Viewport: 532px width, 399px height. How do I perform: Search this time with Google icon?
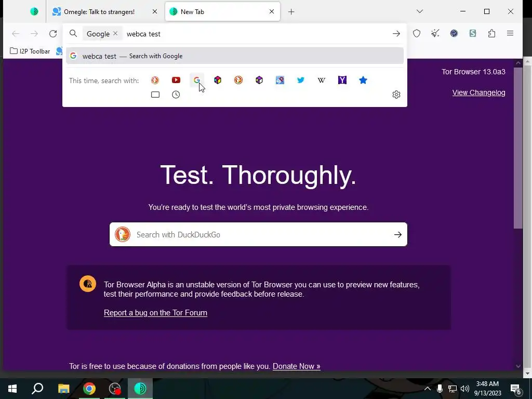pyautogui.click(x=197, y=80)
